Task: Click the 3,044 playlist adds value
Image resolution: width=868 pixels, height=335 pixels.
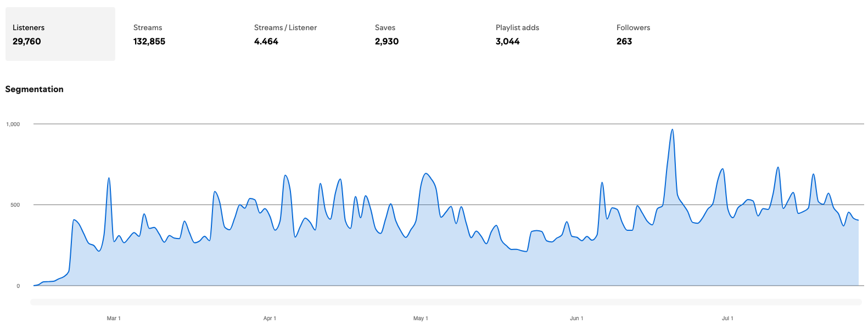Action: tap(508, 42)
